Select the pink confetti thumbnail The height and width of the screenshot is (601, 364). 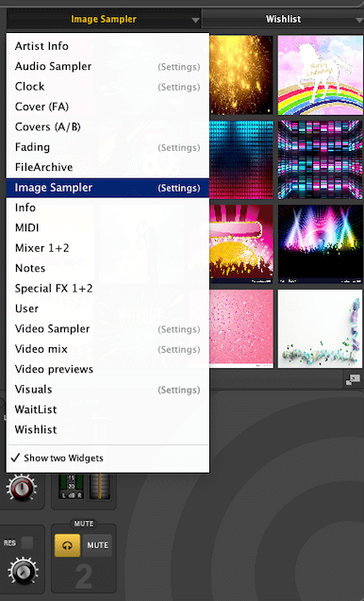(x=241, y=329)
